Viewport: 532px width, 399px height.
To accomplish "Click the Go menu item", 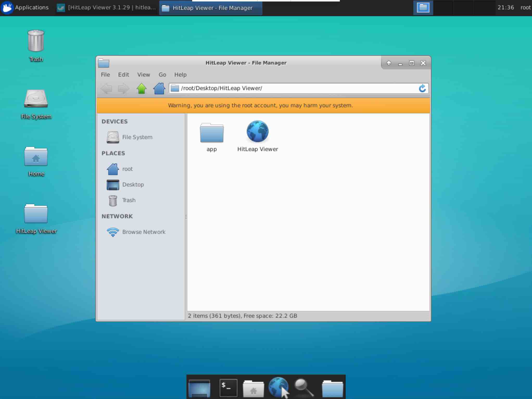I will (x=162, y=74).
